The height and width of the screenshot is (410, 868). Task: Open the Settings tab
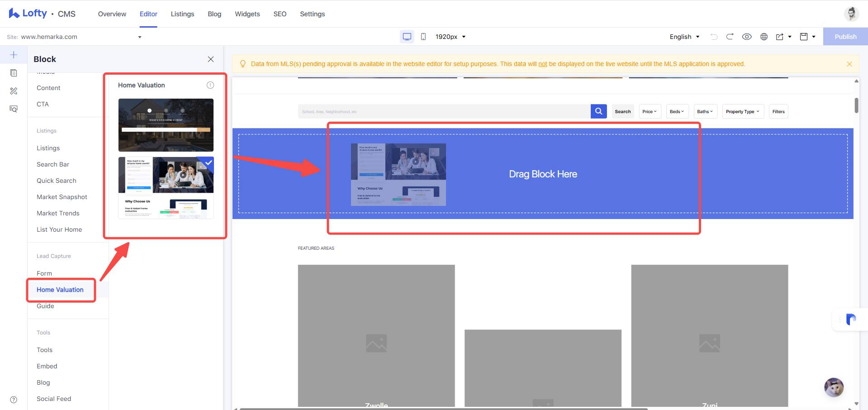coord(313,14)
